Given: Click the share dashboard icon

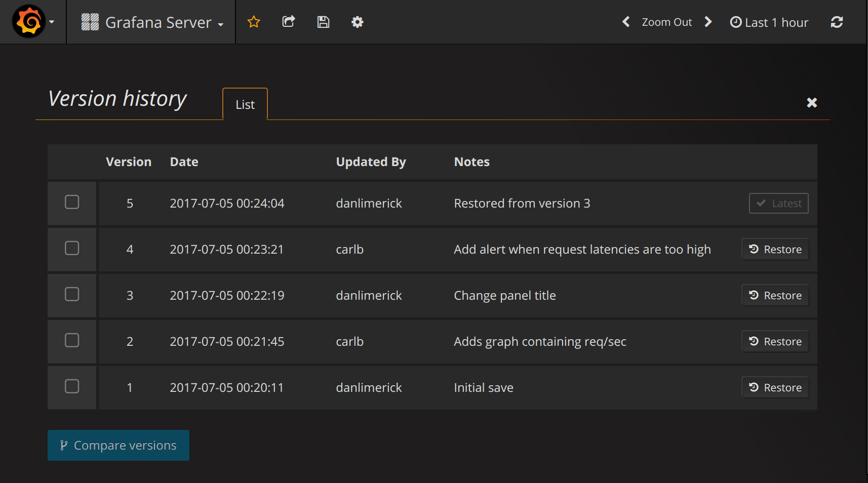Looking at the screenshot, I should pyautogui.click(x=289, y=22).
